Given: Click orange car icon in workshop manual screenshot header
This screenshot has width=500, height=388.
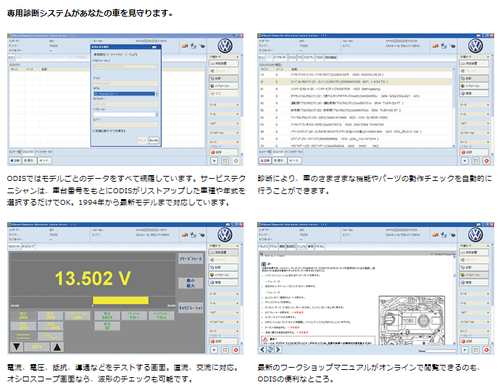Looking at the screenshot, I should pyautogui.click(x=435, y=235).
